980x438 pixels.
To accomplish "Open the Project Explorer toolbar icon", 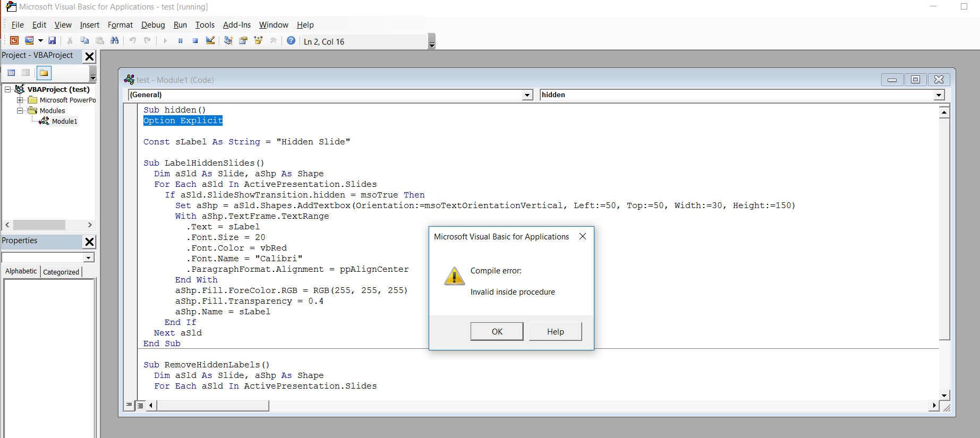I will (x=228, y=41).
